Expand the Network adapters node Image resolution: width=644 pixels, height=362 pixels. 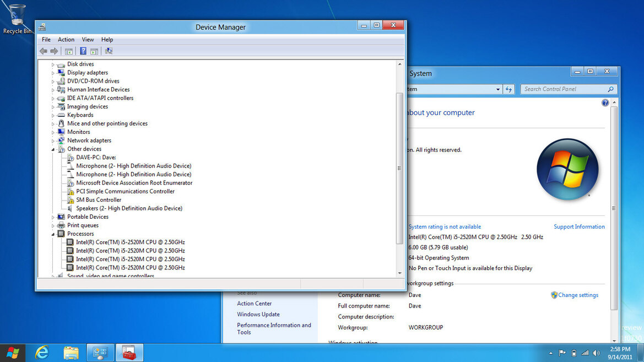tap(53, 141)
